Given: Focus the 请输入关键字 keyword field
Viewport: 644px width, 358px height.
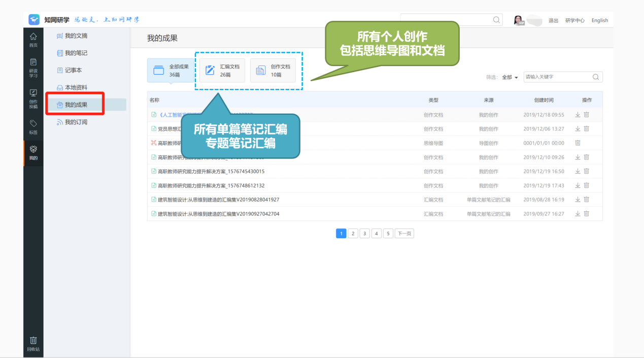Looking at the screenshot, I should (x=557, y=77).
